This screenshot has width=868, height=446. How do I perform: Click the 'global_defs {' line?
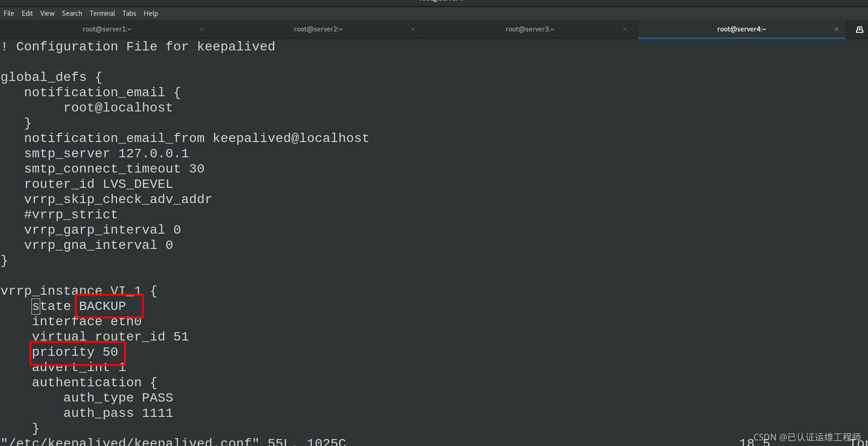51,77
